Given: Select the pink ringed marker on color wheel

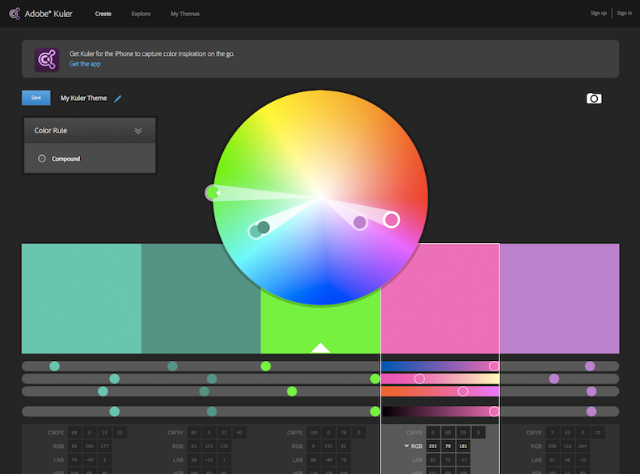Looking at the screenshot, I should [x=391, y=220].
